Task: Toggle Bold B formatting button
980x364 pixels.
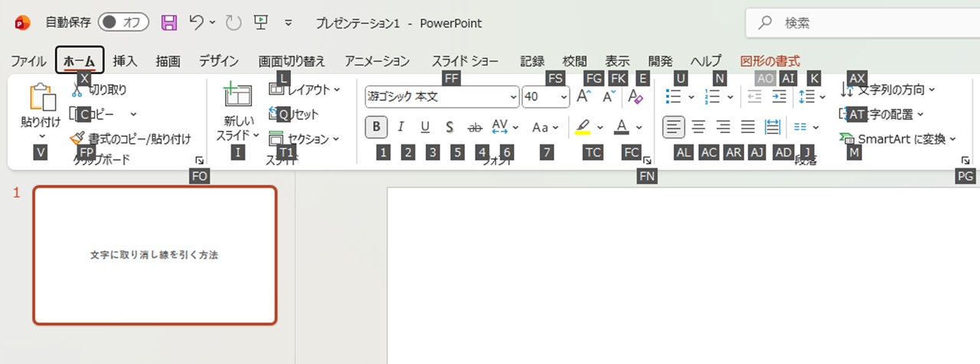Action: [x=376, y=127]
